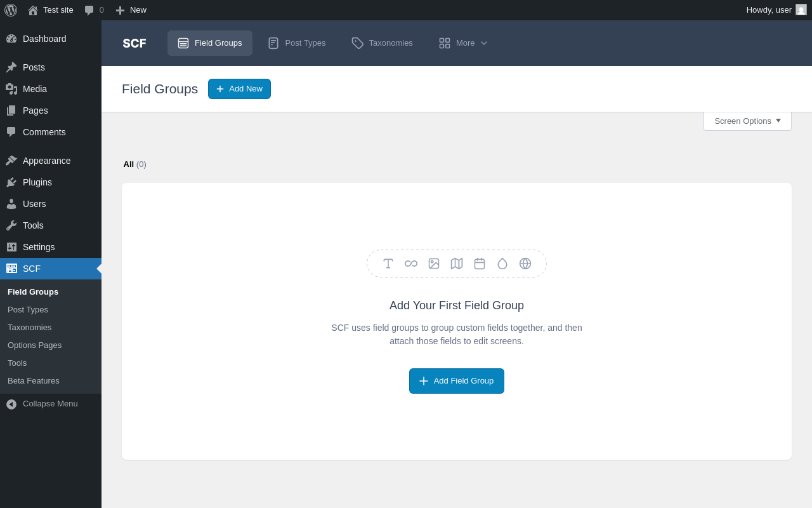
Task: Click the Plugins plug icon
Action: (11, 182)
